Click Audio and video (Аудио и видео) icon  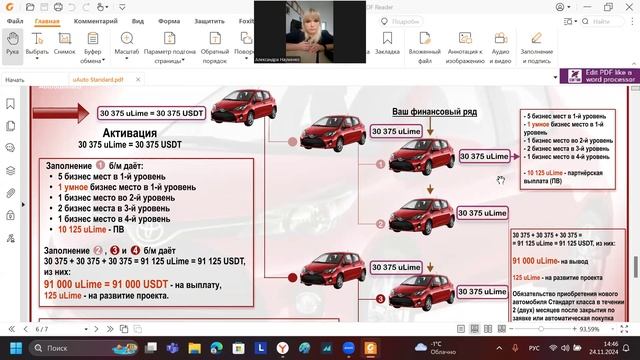pos(500,47)
